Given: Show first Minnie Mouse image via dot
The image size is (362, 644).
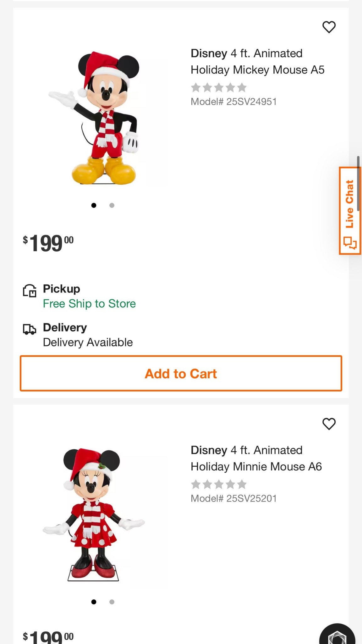Looking at the screenshot, I should coord(94,602).
